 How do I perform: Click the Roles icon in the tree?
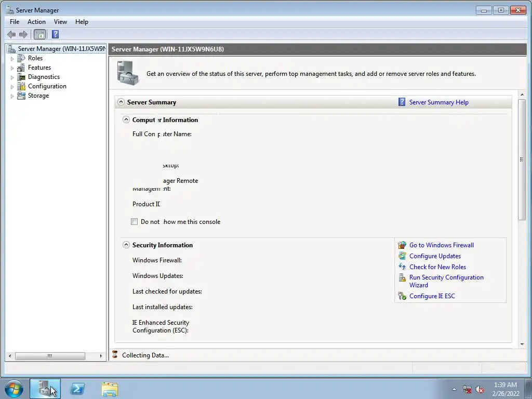(21, 58)
